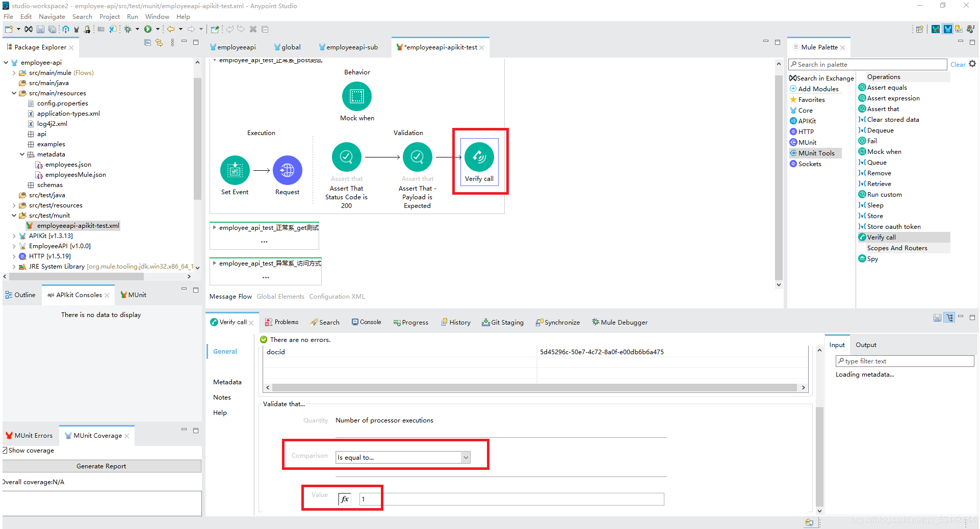Switch to the employeeapi-sub editor tab
This screenshot has width=980, height=529.
pos(348,47)
